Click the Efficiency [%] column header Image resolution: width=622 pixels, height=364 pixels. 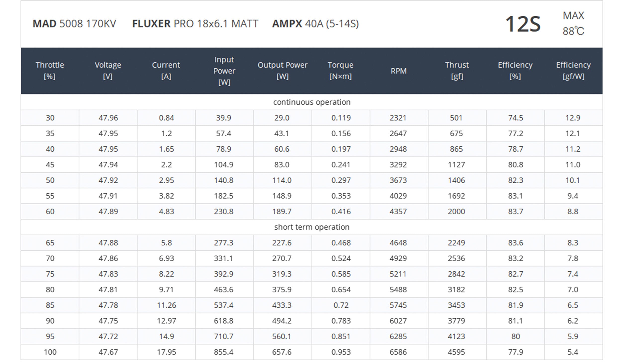515,71
